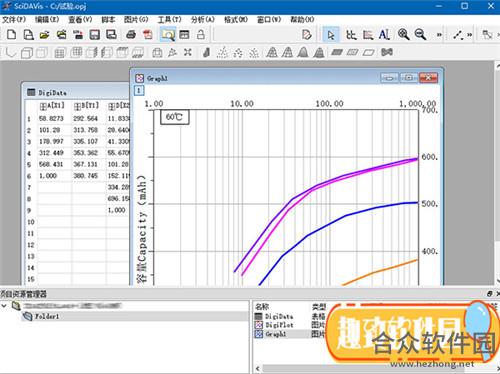Click the save-as floppy with window icon
Viewport: 500px width, 374px height.
[x=111, y=34]
